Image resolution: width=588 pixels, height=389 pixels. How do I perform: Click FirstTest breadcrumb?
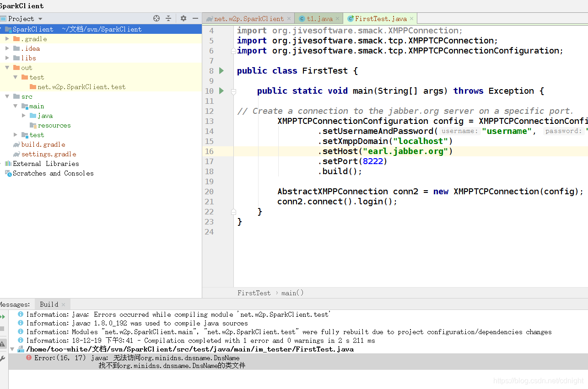pos(254,293)
